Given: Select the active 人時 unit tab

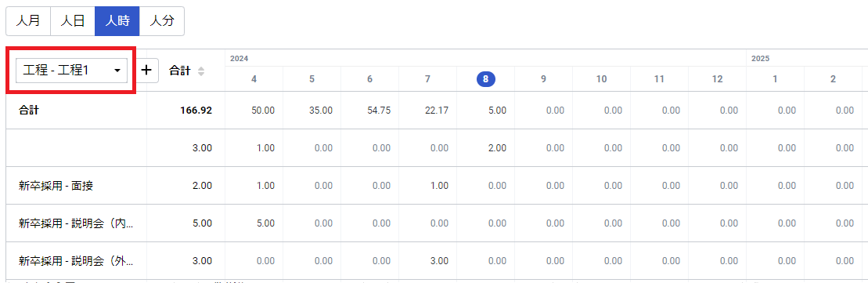Looking at the screenshot, I should [x=117, y=21].
